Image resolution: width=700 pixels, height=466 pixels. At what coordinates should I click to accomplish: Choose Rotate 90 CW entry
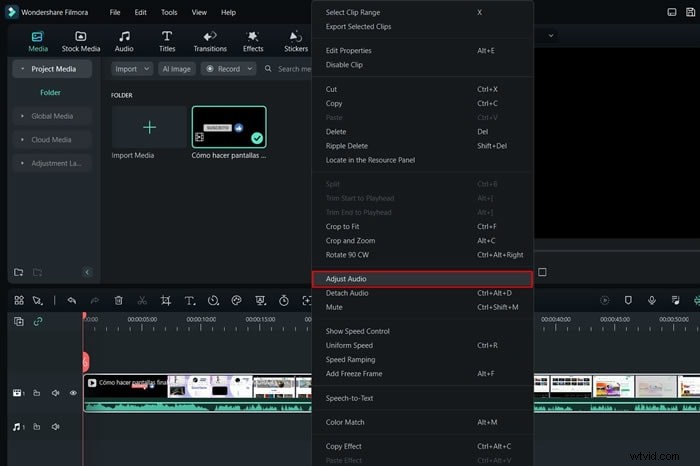pyautogui.click(x=422, y=255)
